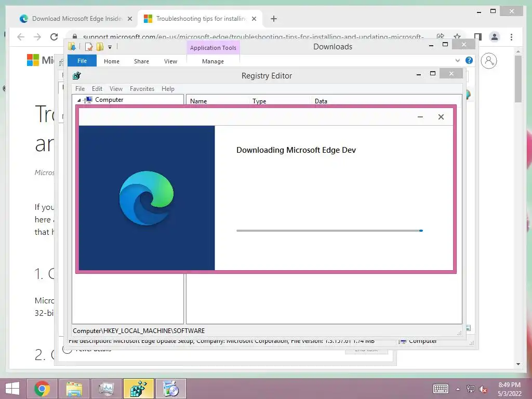Click the Microsoft sign-in account icon
This screenshot has height=399, width=532.
pyautogui.click(x=488, y=61)
